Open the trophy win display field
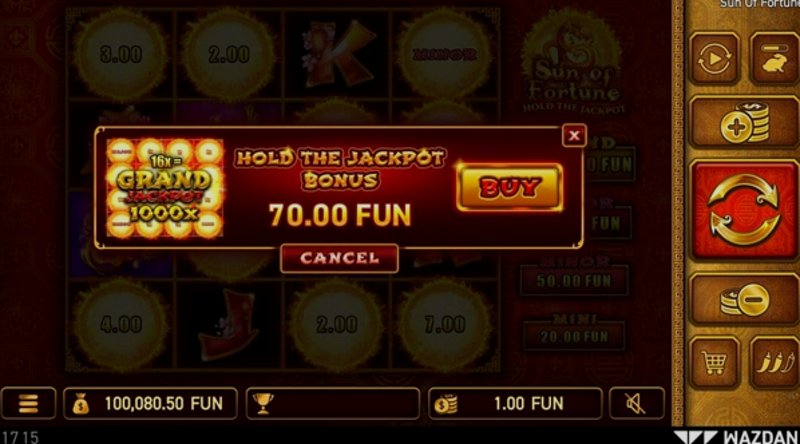Screen dimensions: 800x444 tap(333, 404)
